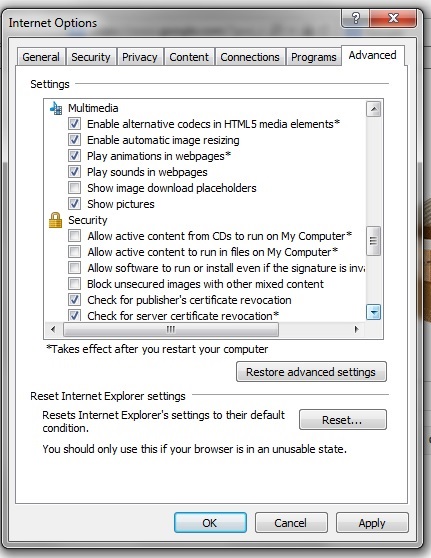The height and width of the screenshot is (558, 431).
Task: Switch to the Privacy tab
Action: click(140, 57)
